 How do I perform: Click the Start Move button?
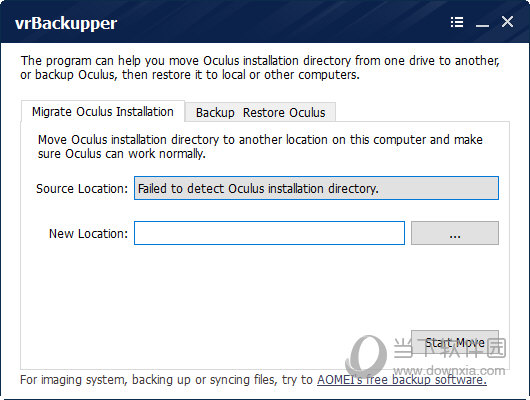455,342
